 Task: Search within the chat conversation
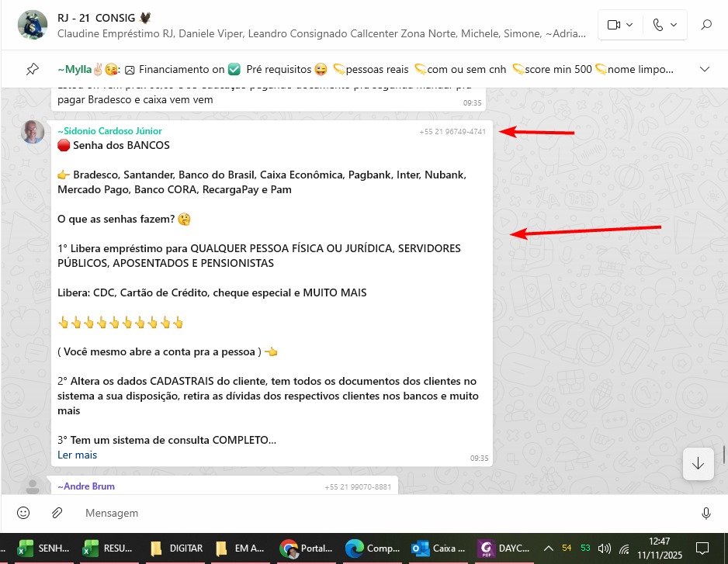[706, 25]
